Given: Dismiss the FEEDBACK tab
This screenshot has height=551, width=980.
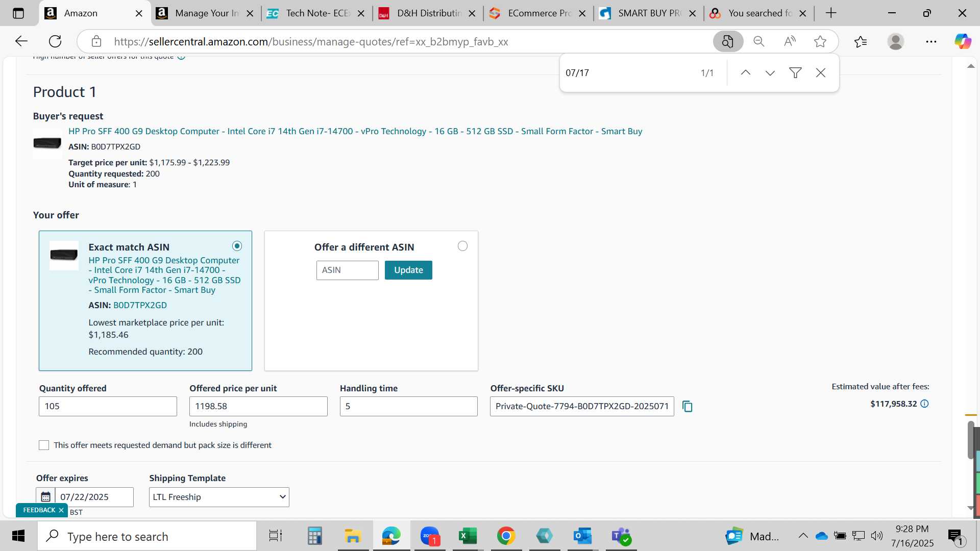Looking at the screenshot, I should point(61,510).
